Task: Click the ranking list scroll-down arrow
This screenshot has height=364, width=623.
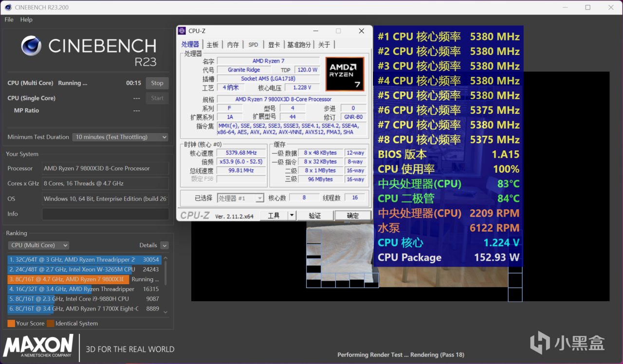Action: 165,312
